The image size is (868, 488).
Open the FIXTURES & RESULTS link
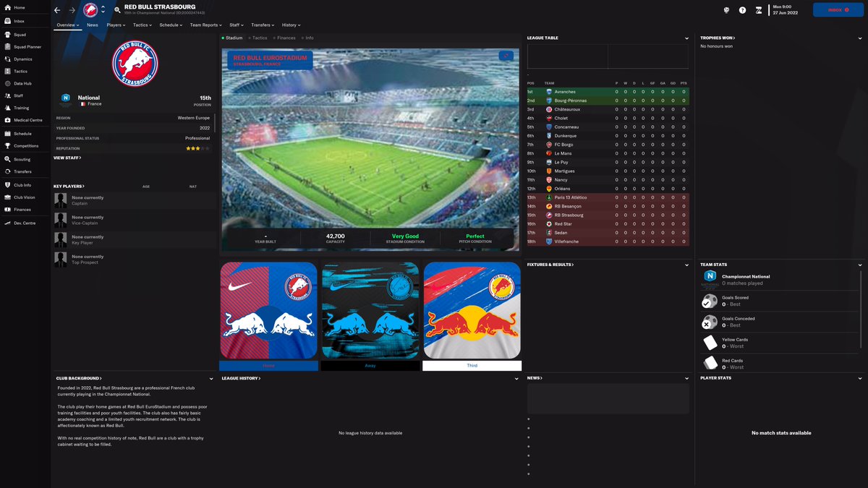pos(550,265)
